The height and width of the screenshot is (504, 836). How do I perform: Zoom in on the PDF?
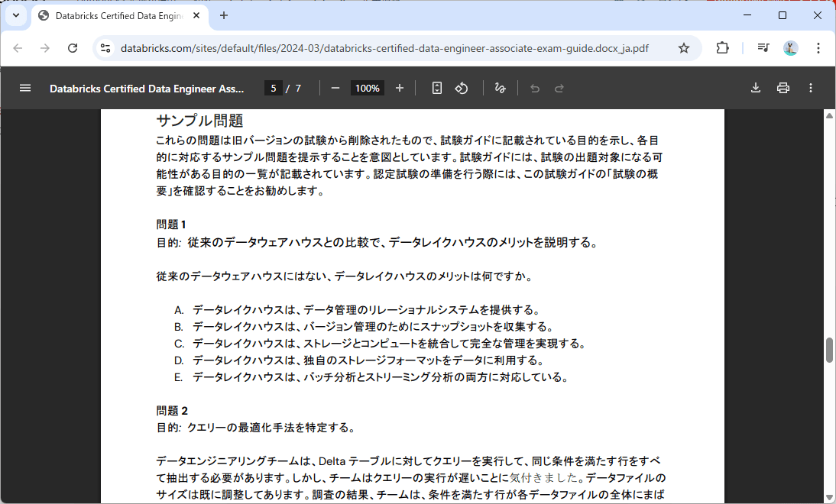400,88
